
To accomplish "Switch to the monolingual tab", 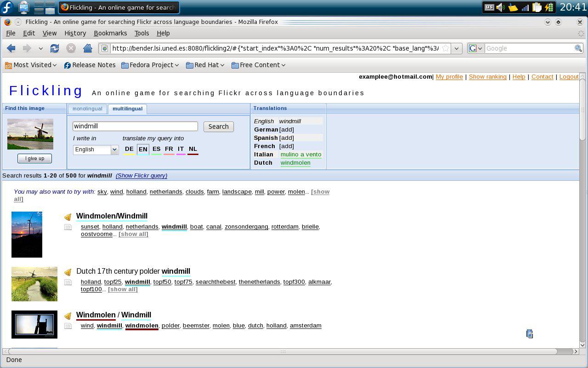I will coord(87,109).
